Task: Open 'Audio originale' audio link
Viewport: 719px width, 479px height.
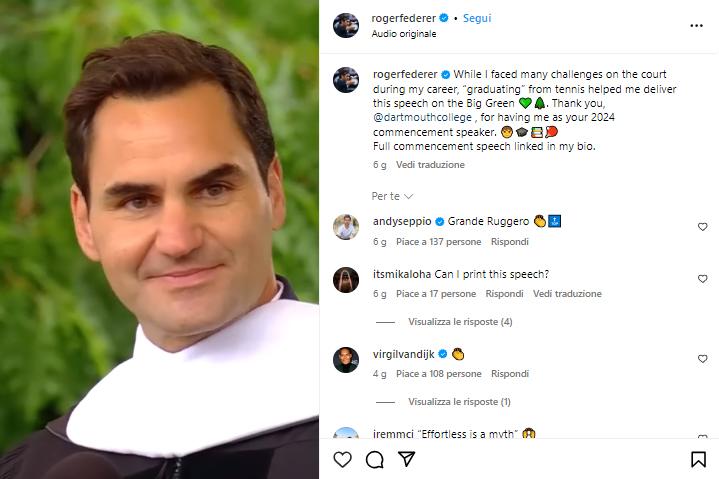Action: [405, 33]
